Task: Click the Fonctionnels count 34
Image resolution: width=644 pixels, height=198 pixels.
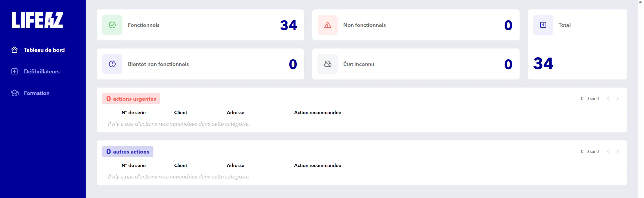Action: tap(289, 25)
